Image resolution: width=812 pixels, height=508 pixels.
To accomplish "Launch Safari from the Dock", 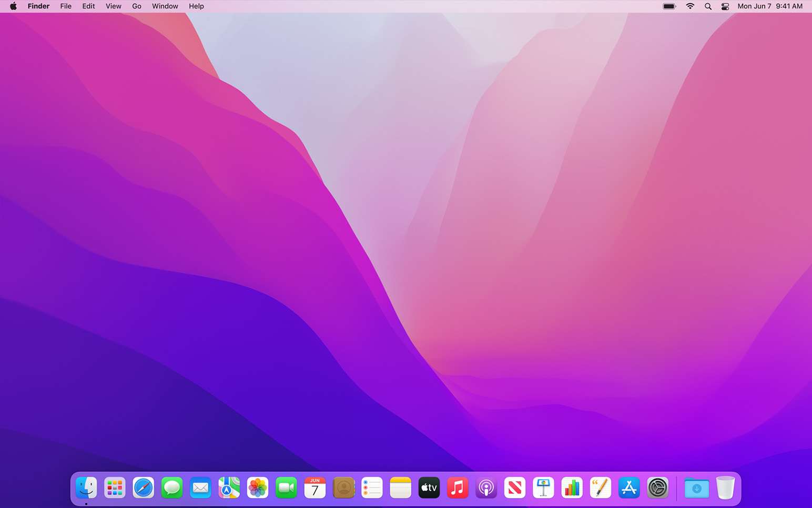I will click(143, 488).
